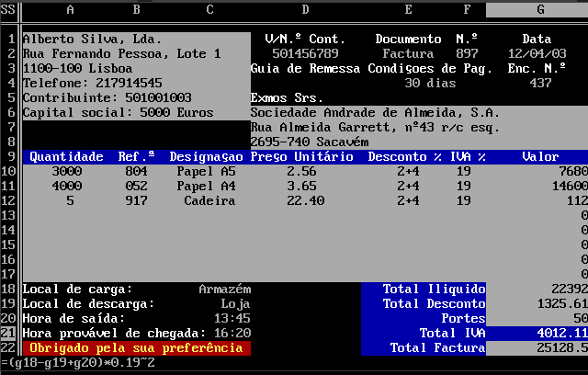588x375 pixels.
Task: Select the quantity 4000 cell
Action: click(73, 187)
